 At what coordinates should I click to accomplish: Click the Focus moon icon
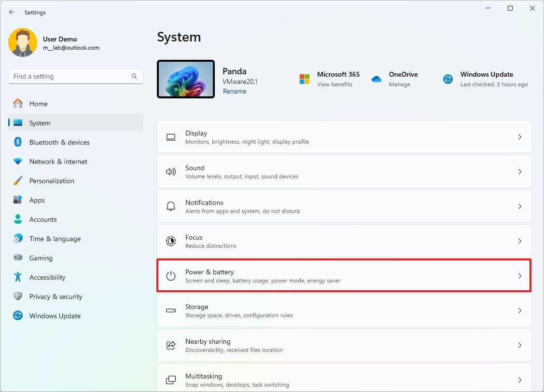[171, 241]
